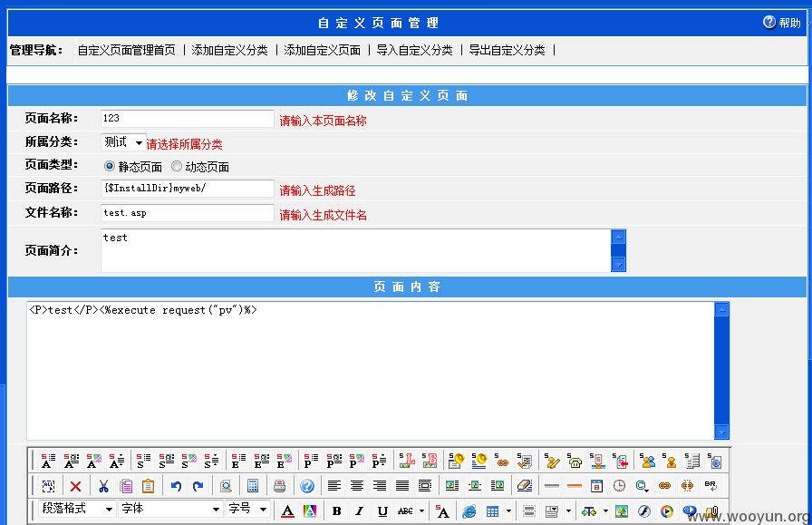Image resolution: width=812 pixels, height=525 pixels.
Task: Open the 段落格式 paragraph format dropdown
Action: [x=77, y=509]
